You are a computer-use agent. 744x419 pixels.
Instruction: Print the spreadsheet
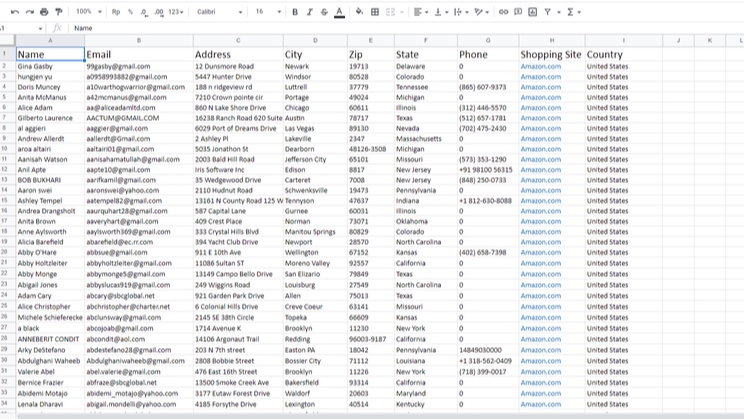click(44, 12)
